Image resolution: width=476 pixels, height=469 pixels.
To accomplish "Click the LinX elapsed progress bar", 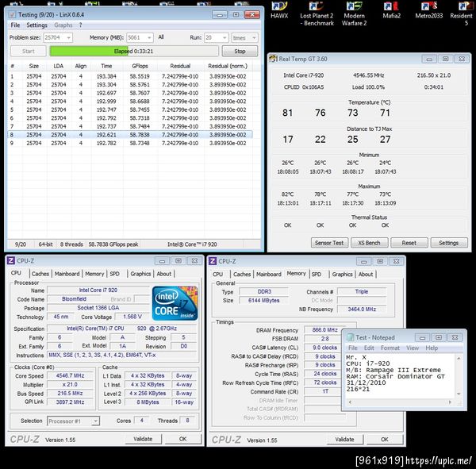I will point(134,51).
